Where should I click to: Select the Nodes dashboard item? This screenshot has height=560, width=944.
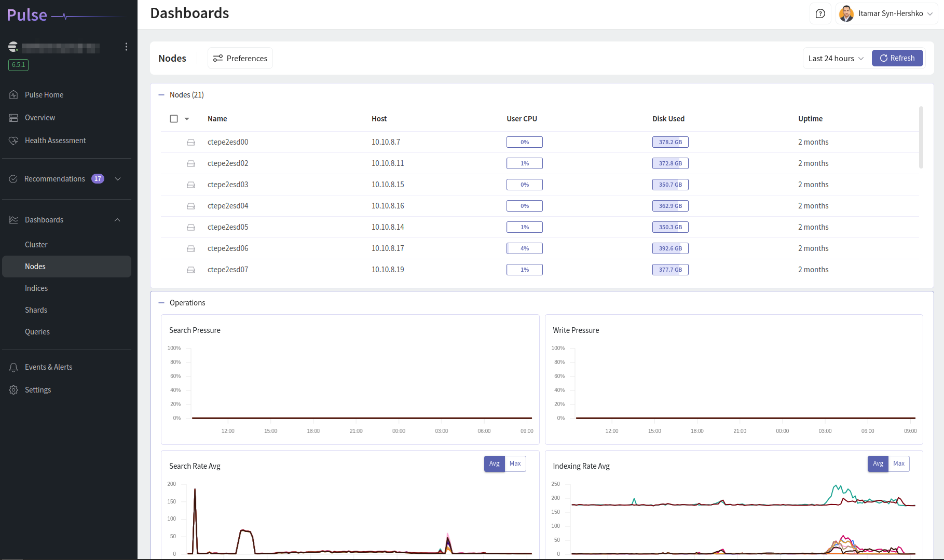[66, 267]
